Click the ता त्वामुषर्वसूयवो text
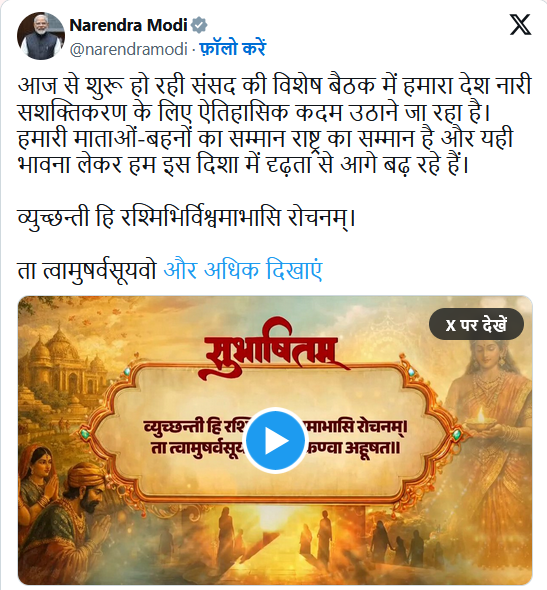 (x=87, y=270)
